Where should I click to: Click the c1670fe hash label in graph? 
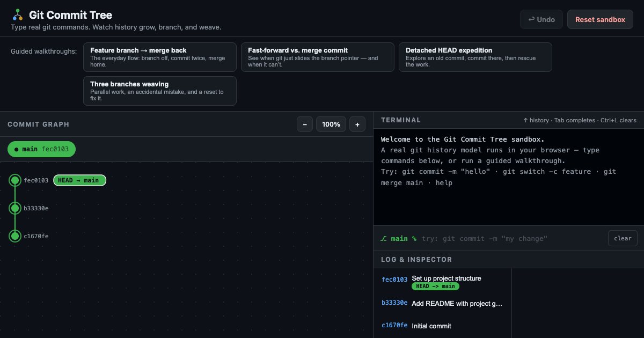tap(36, 236)
